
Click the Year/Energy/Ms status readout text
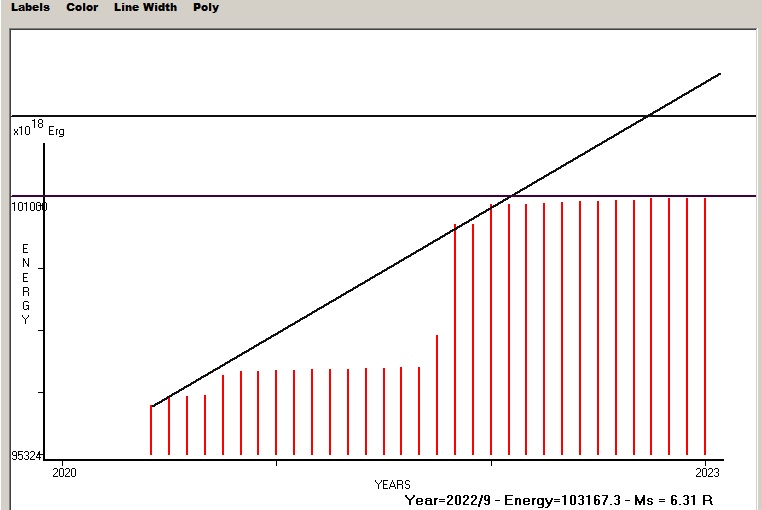pos(558,499)
